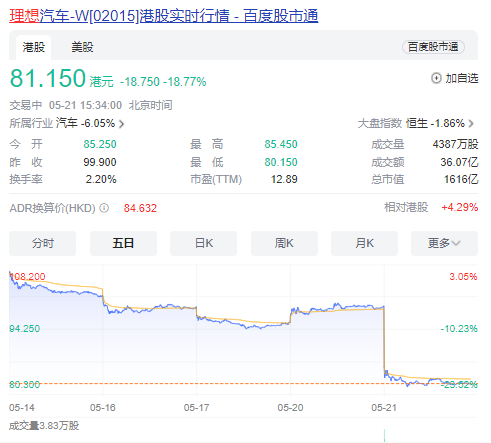This screenshot has height=443, width=491.
Task: Open the 汽车 industry chevron arrow
Action: 121,124
